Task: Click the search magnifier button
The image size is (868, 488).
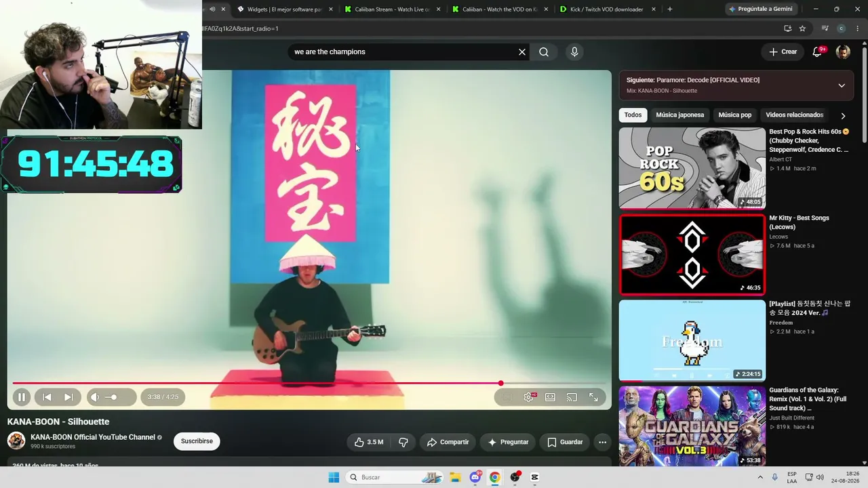Action: tap(544, 52)
